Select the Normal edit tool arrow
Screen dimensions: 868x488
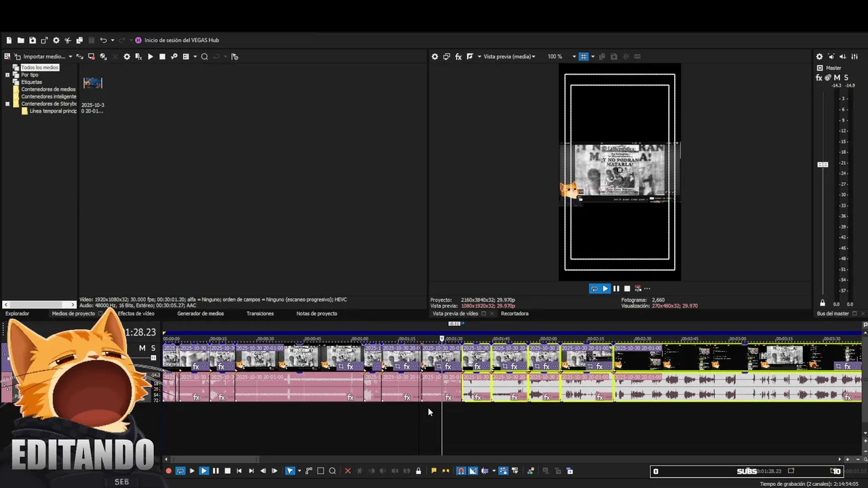point(290,471)
